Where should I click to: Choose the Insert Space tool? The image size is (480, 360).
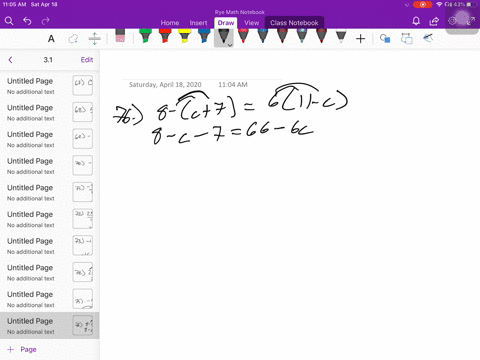(x=94, y=39)
